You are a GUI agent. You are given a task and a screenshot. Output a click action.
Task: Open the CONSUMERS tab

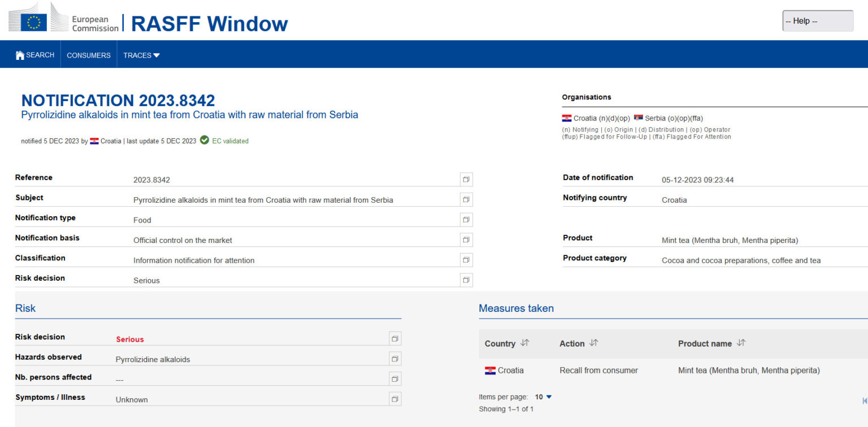click(89, 55)
